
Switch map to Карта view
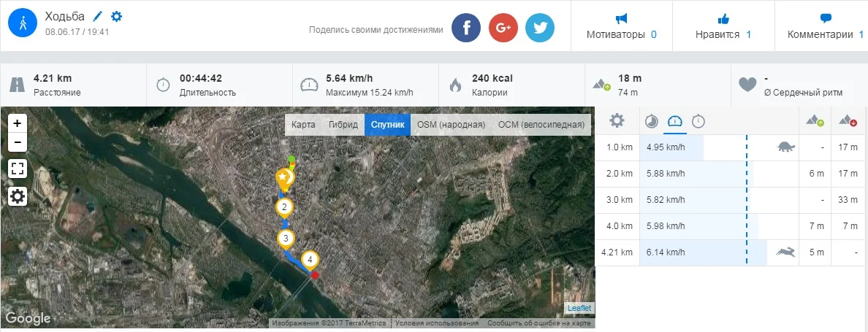click(x=303, y=124)
